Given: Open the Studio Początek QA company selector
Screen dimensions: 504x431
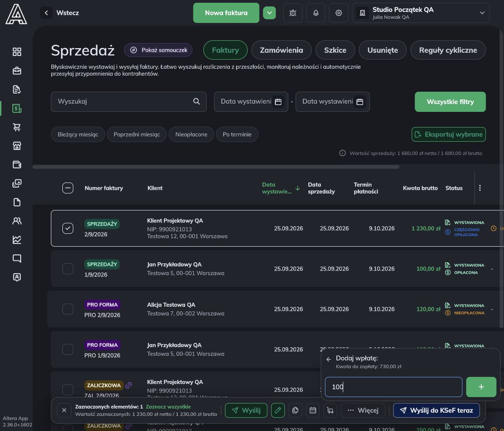Looking at the screenshot, I should click(x=421, y=13).
